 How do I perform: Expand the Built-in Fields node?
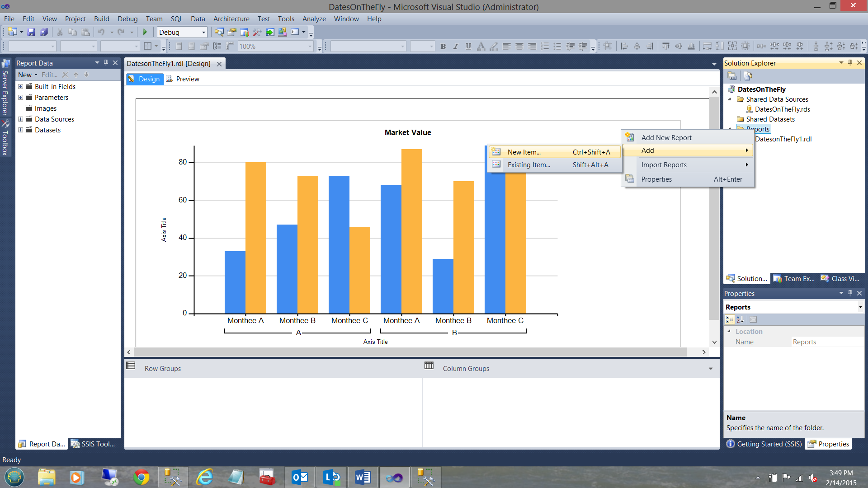[x=20, y=86]
